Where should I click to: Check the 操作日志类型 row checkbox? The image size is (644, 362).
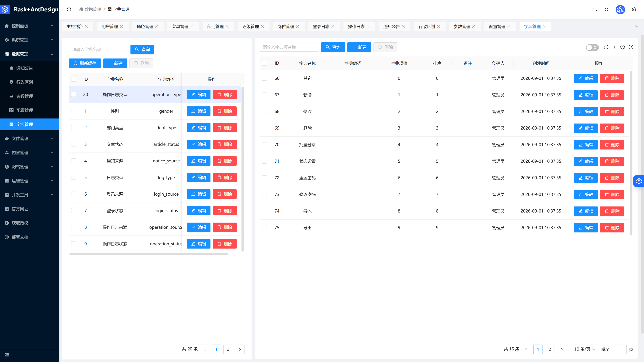coord(73,94)
